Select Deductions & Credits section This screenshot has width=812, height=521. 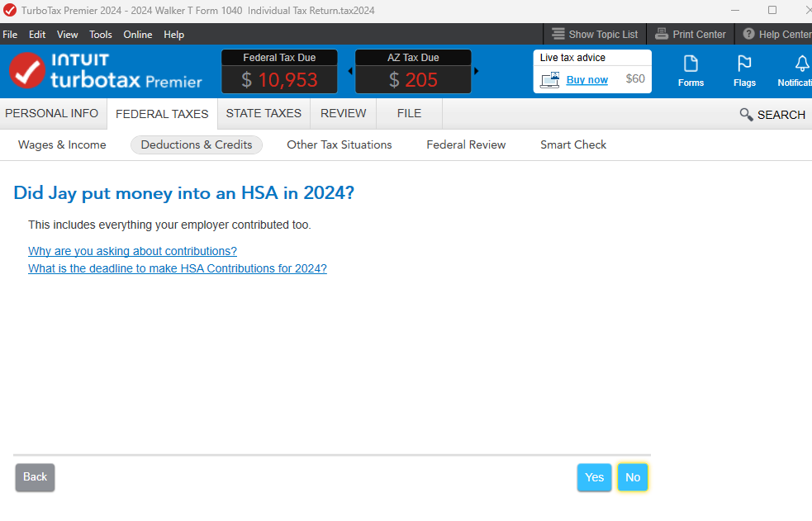coord(197,144)
